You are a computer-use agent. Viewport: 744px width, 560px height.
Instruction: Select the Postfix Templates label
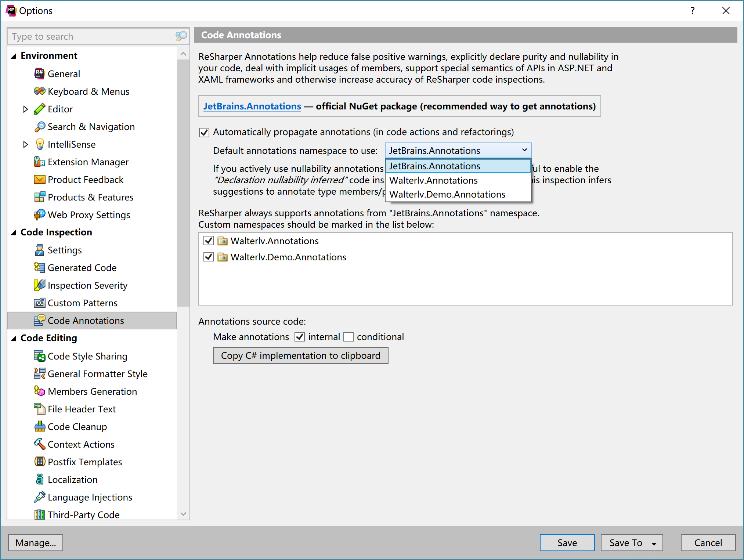coord(85,462)
